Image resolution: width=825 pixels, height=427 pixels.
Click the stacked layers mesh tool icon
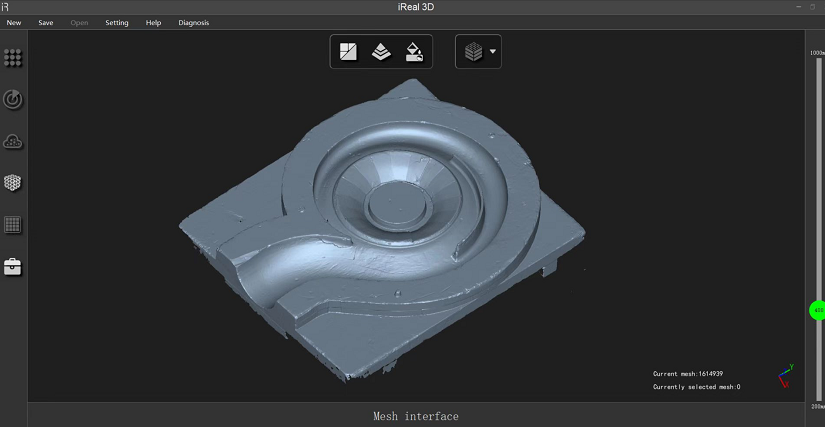(x=381, y=52)
